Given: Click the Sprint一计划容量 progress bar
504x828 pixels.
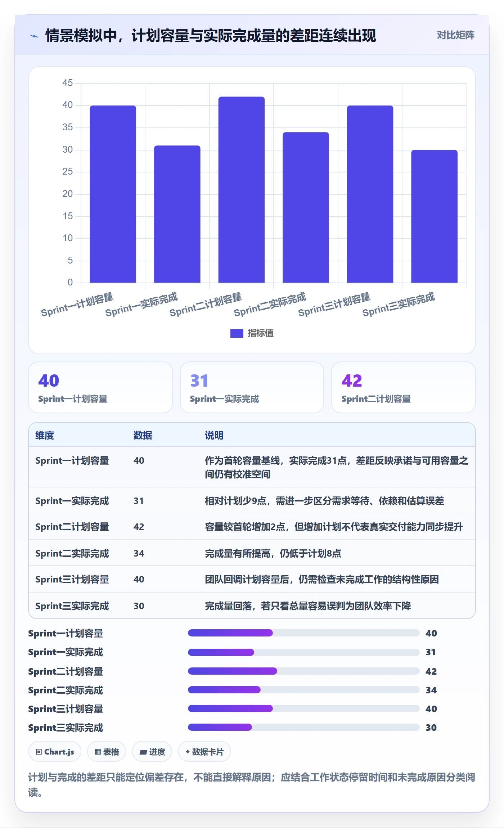Looking at the screenshot, I should (x=303, y=633).
